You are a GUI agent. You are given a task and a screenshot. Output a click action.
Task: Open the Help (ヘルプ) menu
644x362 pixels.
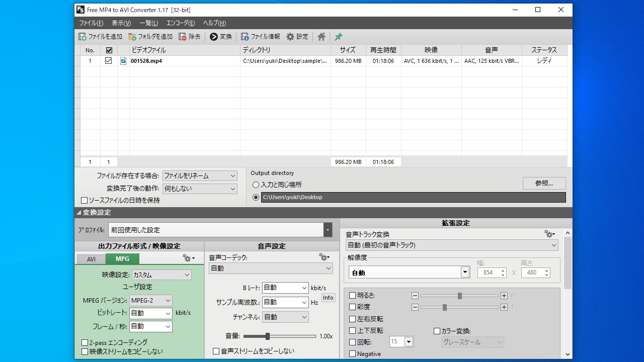214,23
